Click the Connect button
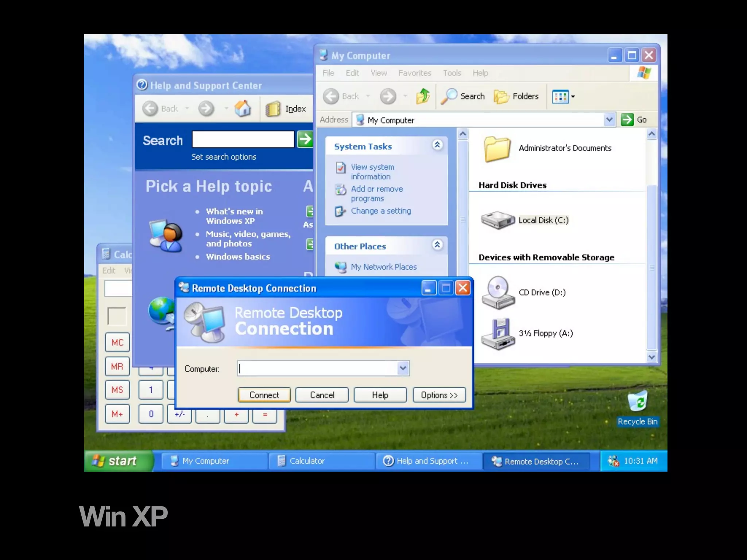Image resolution: width=747 pixels, height=560 pixels. pyautogui.click(x=264, y=395)
